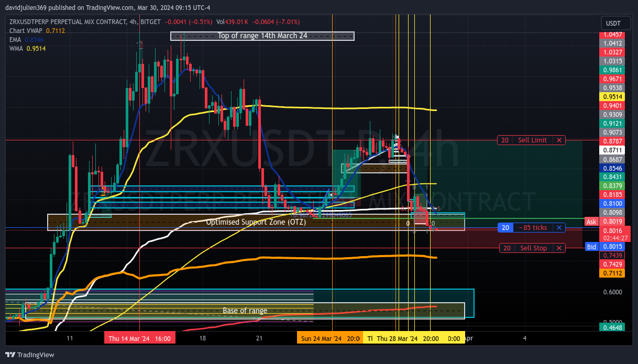Click the Thu 28 Mar '24 20:00 date marker
Image resolution: width=638 pixels, height=364 pixels.
click(409, 338)
